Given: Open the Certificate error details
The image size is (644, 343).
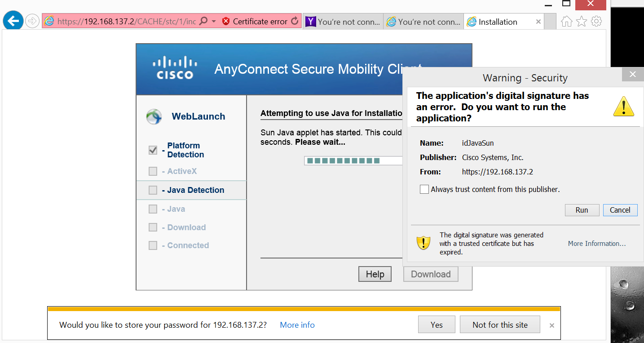Looking at the screenshot, I should (255, 21).
